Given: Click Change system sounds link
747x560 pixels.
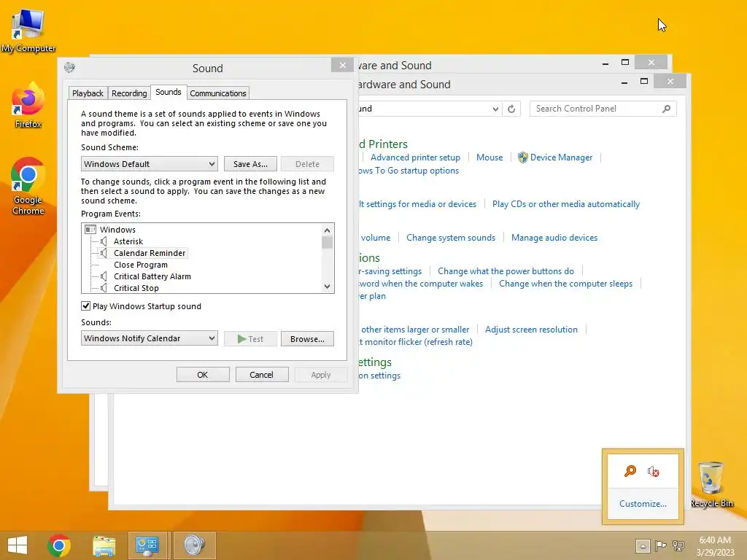Looking at the screenshot, I should pyautogui.click(x=451, y=237).
